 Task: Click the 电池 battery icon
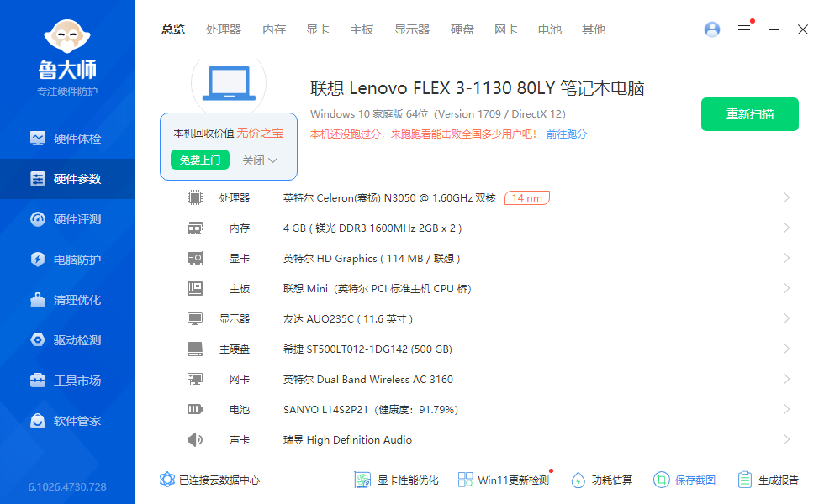tap(195, 410)
